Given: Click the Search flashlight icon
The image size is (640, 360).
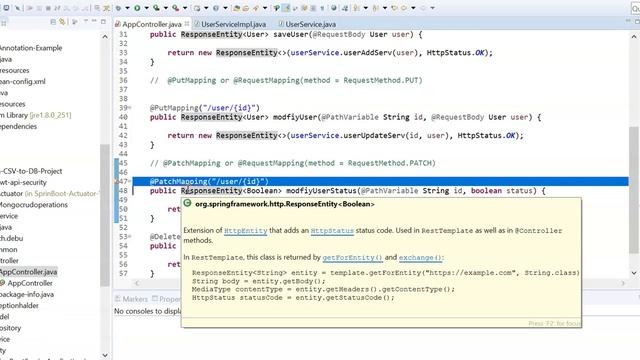Looking at the screenshot, I should 256,8.
